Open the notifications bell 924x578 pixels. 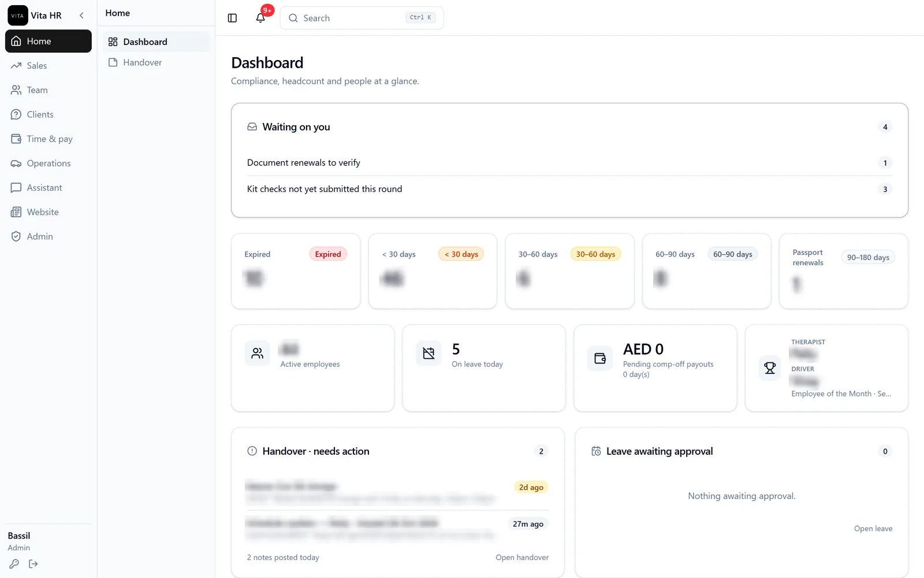pyautogui.click(x=260, y=18)
